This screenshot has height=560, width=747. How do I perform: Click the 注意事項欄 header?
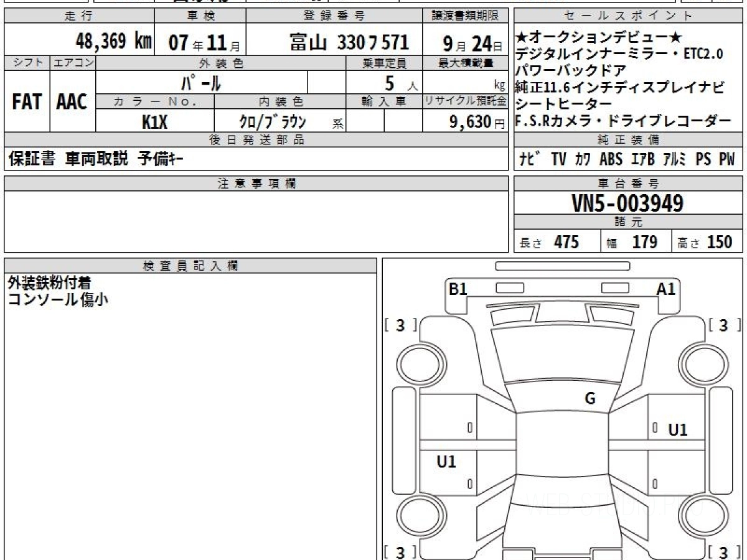(x=256, y=184)
